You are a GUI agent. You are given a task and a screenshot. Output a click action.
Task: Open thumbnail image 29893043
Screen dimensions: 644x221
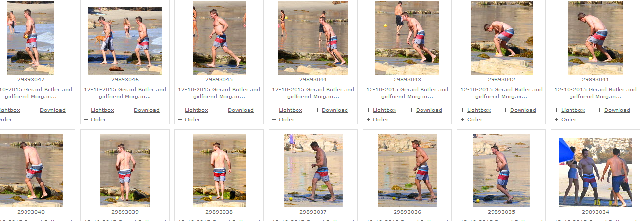[x=407, y=38]
